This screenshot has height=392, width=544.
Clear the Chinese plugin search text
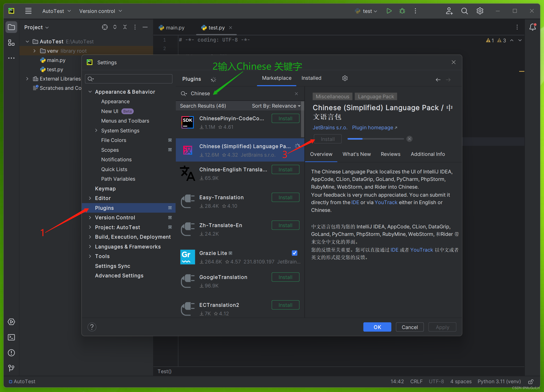click(296, 93)
